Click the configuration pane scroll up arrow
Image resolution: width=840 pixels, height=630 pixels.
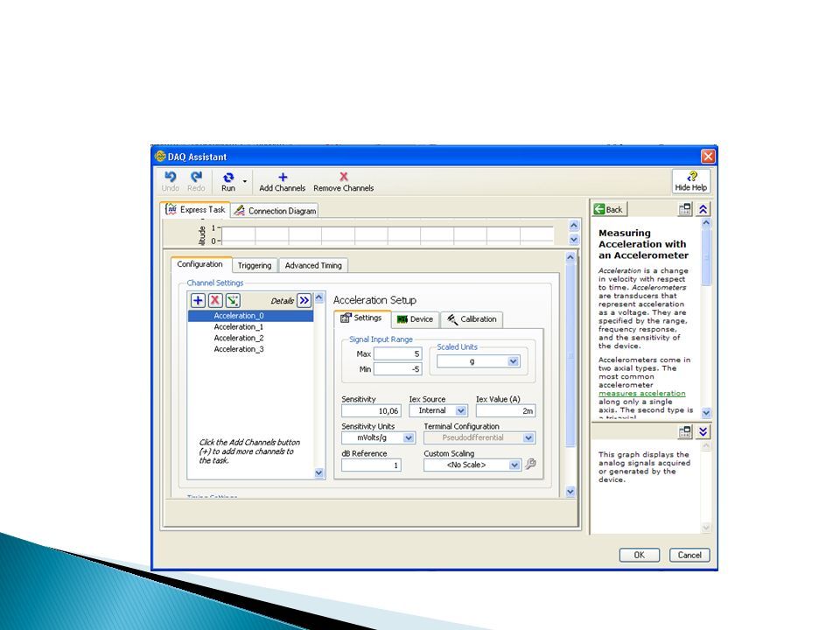coord(570,257)
